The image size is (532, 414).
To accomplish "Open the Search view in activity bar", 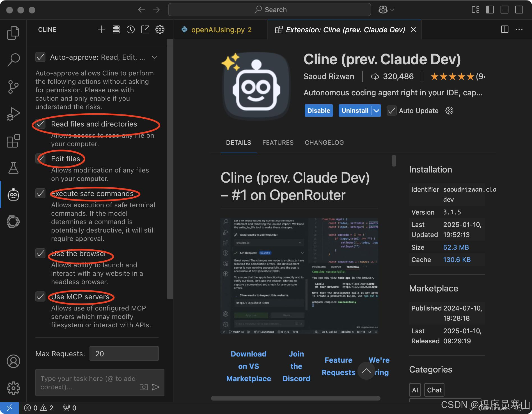I will point(13,60).
